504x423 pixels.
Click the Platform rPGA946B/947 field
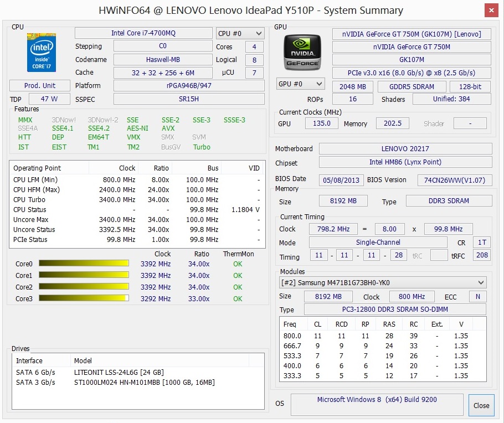coord(189,85)
